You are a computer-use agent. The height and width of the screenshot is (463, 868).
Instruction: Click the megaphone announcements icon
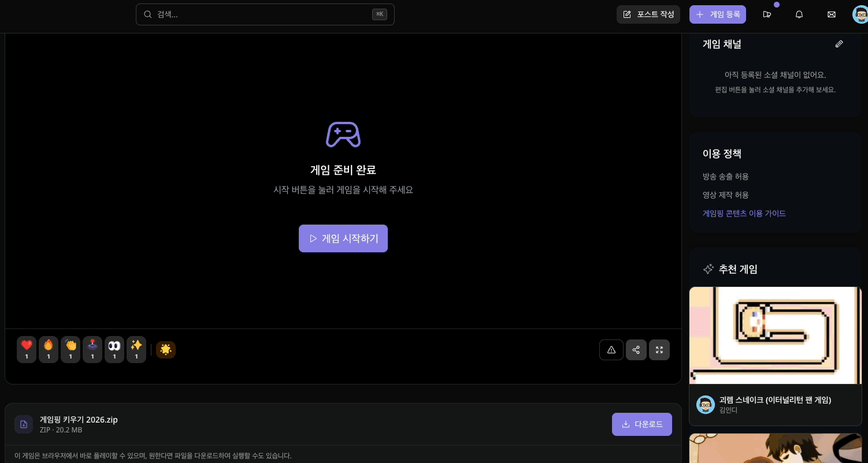tap(767, 14)
